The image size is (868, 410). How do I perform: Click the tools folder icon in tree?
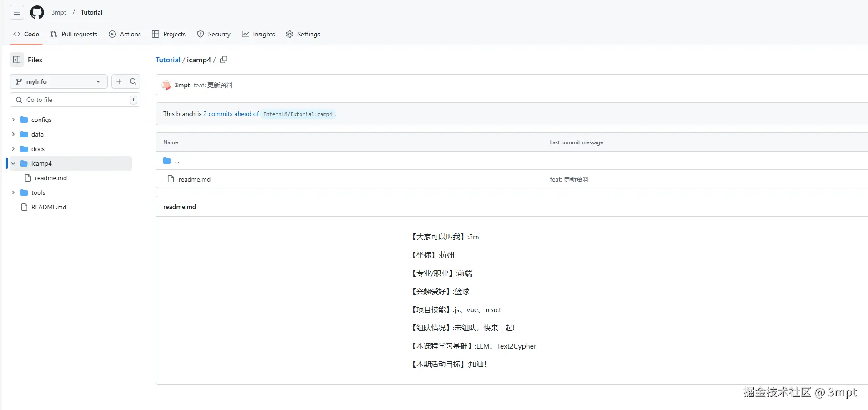25,192
